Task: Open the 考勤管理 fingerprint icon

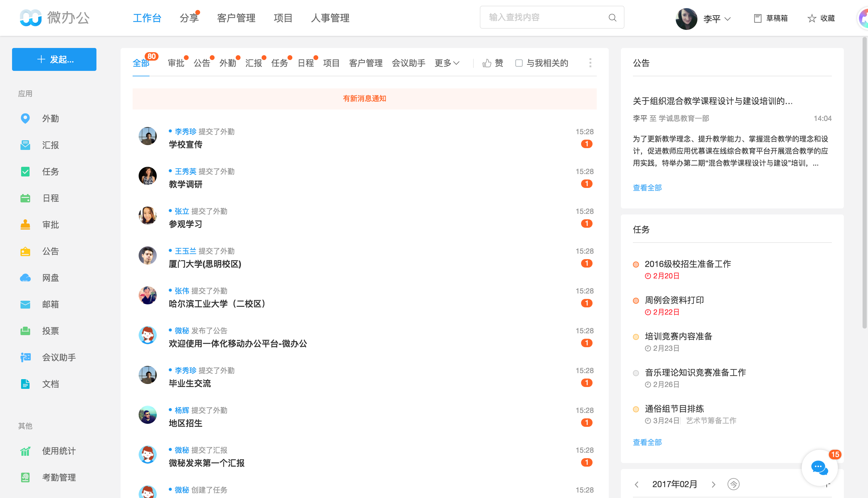Action: point(25,477)
